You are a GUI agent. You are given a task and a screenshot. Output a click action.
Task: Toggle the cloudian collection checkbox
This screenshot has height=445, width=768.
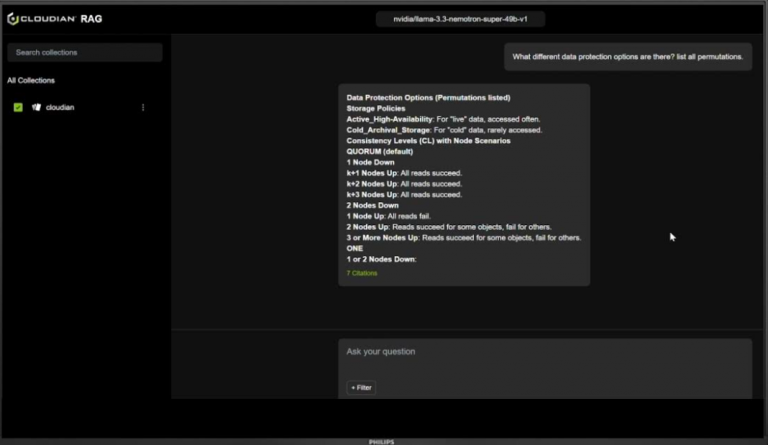(x=18, y=107)
